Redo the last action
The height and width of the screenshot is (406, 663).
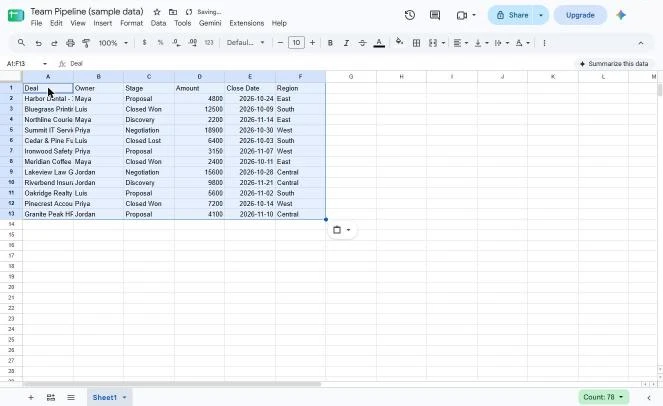coord(54,43)
